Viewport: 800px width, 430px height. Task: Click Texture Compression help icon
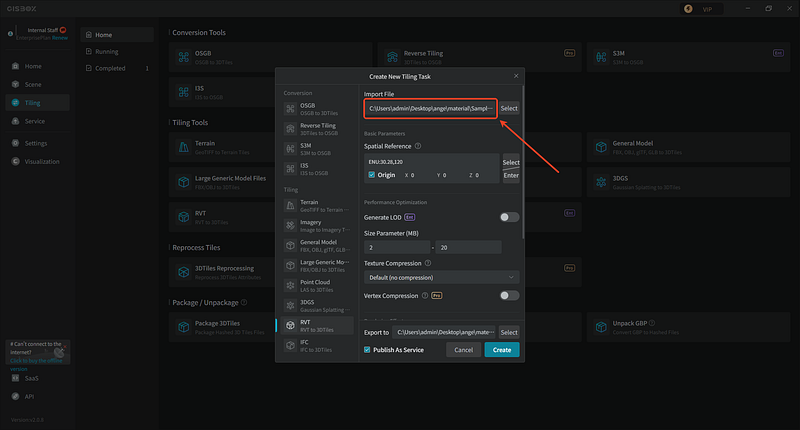(428, 263)
